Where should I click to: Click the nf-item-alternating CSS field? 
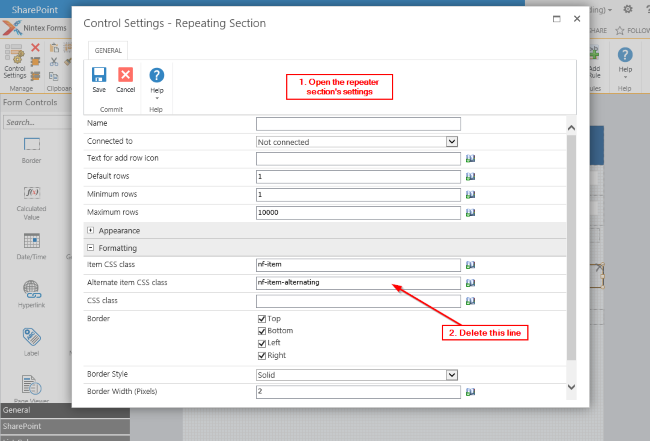pos(358,283)
